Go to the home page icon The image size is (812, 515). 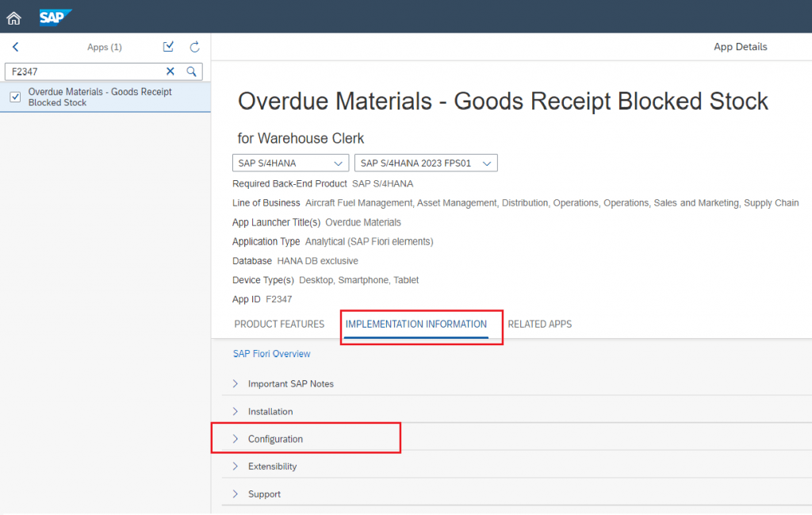click(x=14, y=19)
